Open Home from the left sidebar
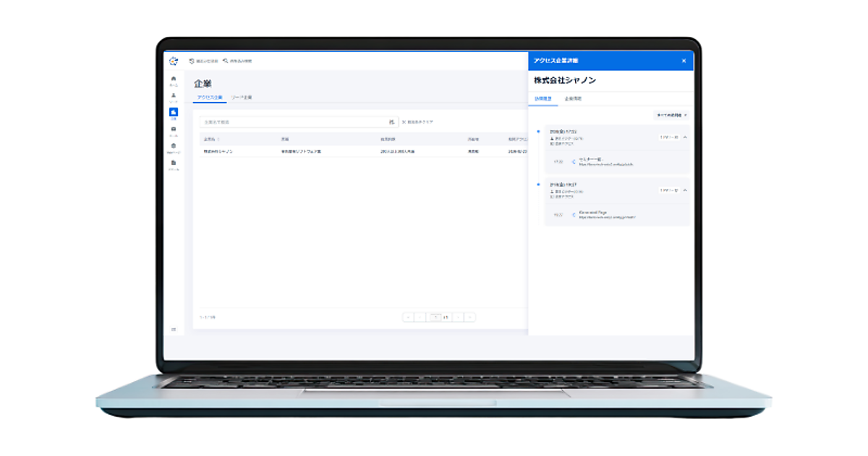Viewport: 868px width, 456px height. [174, 80]
